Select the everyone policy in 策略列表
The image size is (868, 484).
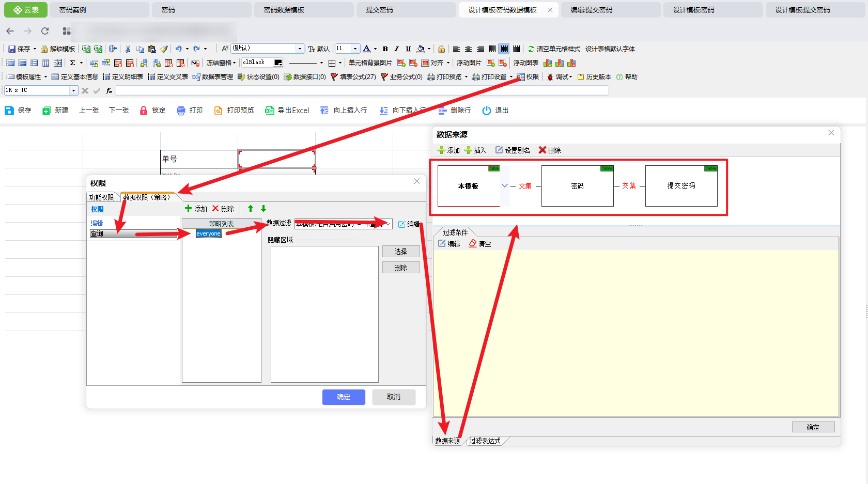tap(209, 234)
